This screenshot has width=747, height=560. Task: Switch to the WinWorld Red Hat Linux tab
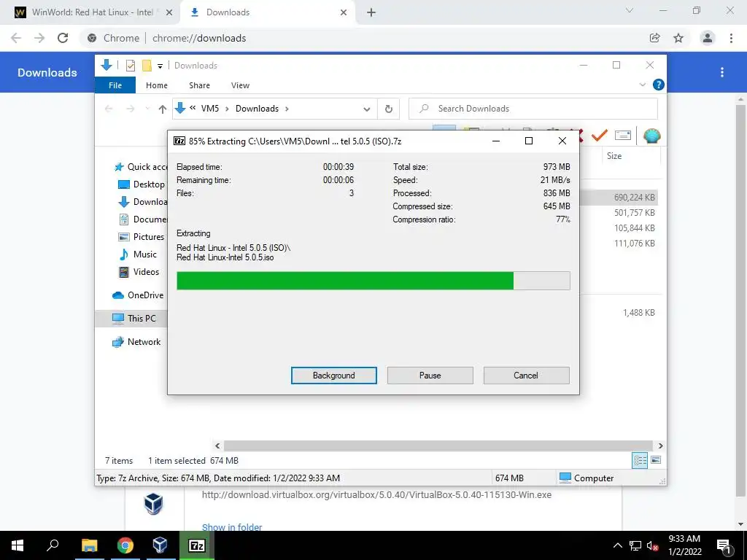point(91,12)
